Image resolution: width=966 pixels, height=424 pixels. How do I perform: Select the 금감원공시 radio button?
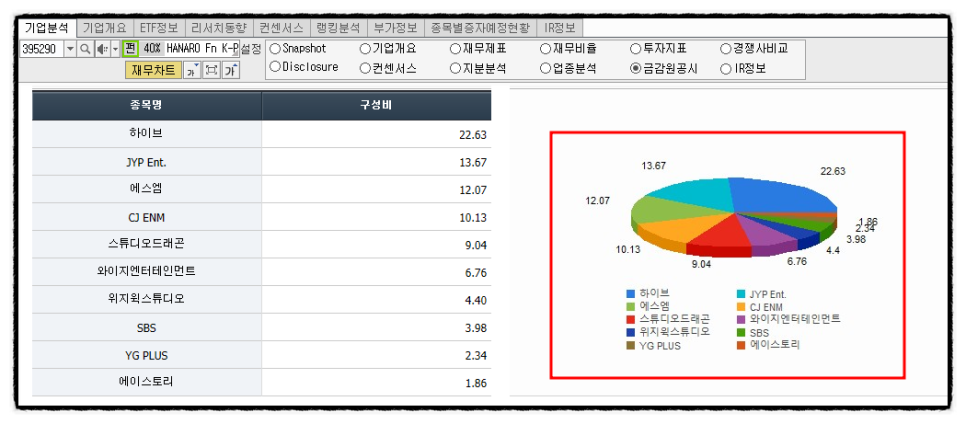pyautogui.click(x=636, y=68)
